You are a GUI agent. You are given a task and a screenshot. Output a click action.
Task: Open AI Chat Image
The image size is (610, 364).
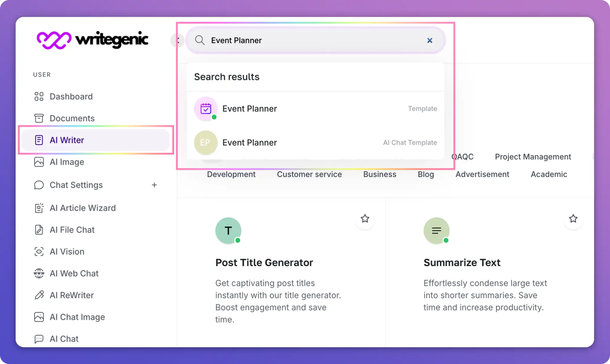[77, 317]
